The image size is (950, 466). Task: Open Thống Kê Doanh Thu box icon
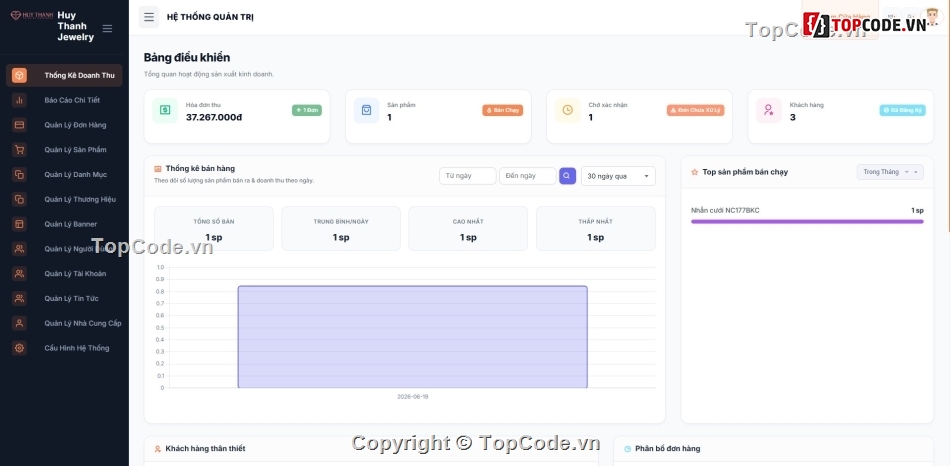point(19,76)
